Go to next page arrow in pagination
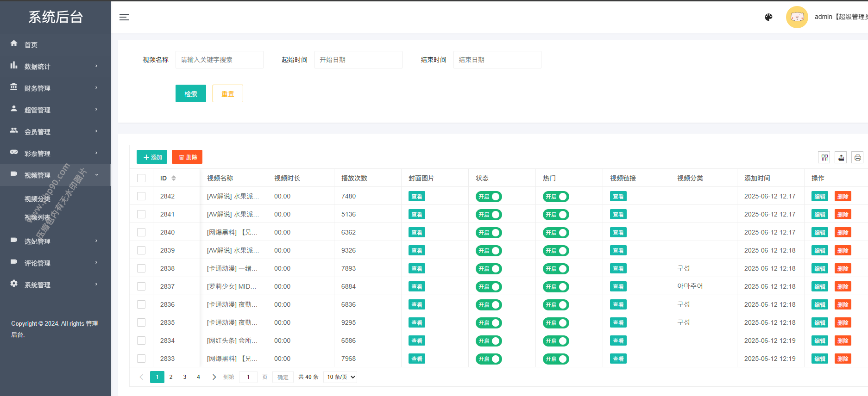 [214, 377]
